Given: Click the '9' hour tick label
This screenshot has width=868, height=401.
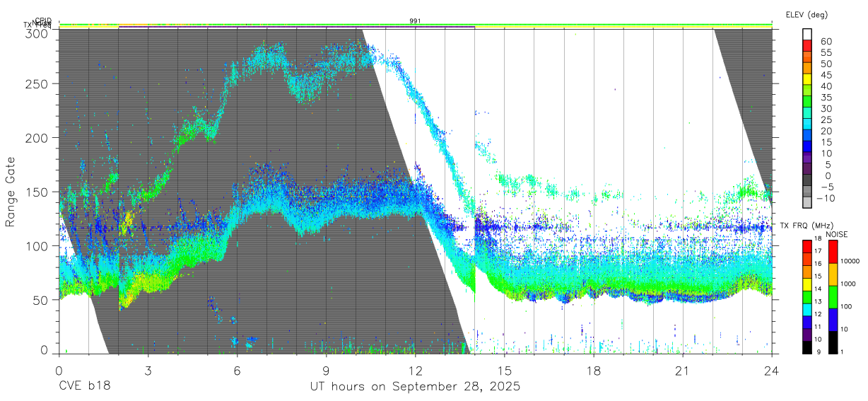Looking at the screenshot, I should [326, 371].
